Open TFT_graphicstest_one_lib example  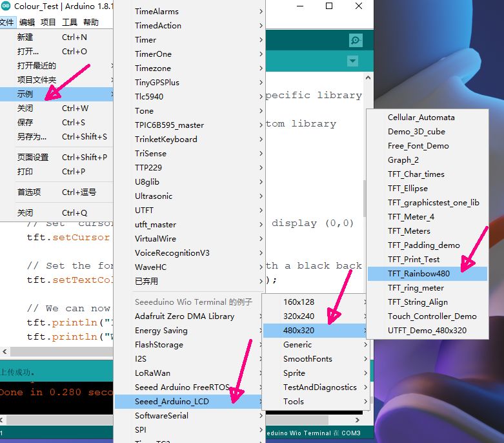click(x=427, y=203)
